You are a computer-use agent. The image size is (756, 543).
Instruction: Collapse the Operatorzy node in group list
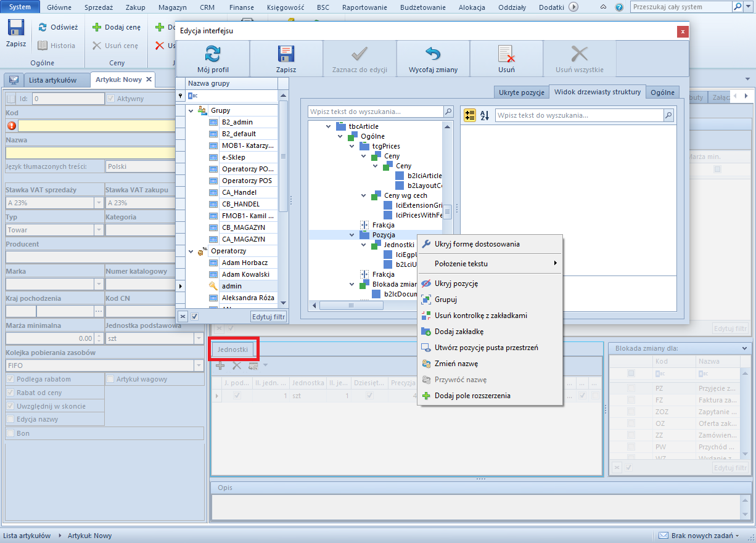[191, 251]
